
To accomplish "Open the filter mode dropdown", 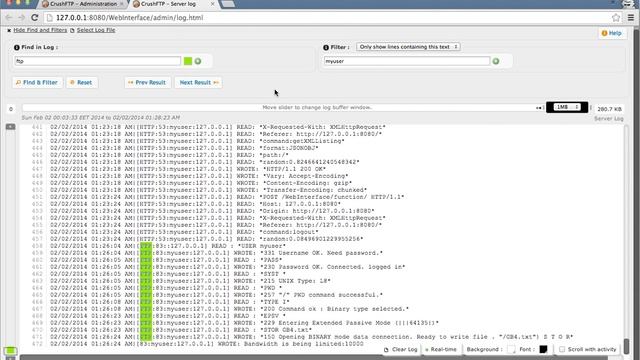I will pyautogui.click(x=408, y=47).
